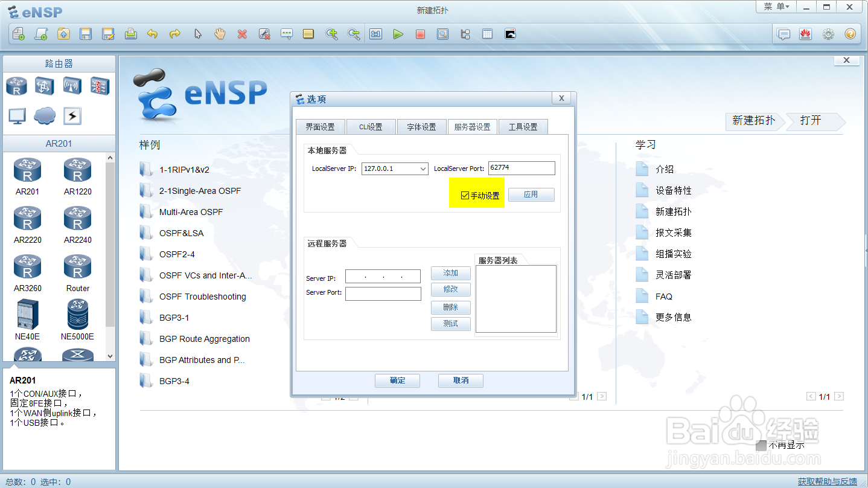Click the Server Port input field

pyautogui.click(x=383, y=294)
